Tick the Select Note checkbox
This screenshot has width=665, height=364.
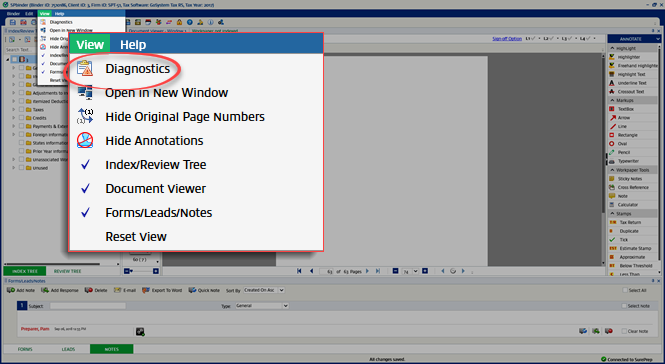tap(624, 305)
